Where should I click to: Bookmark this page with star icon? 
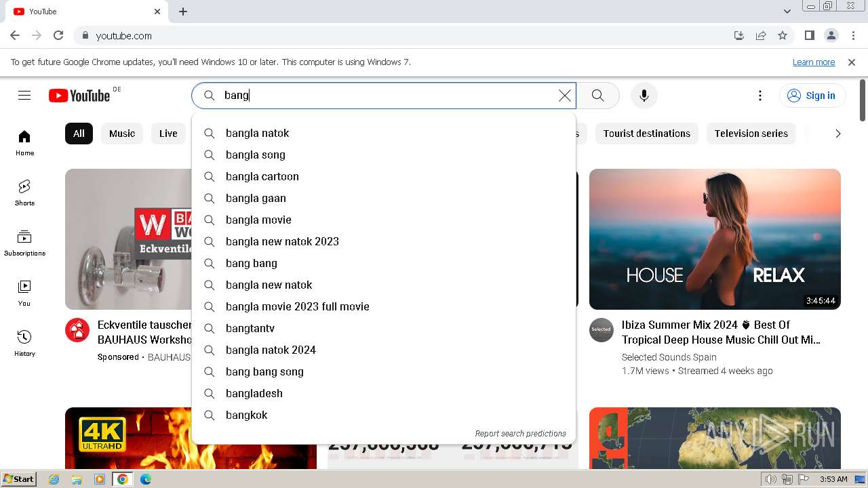(783, 35)
